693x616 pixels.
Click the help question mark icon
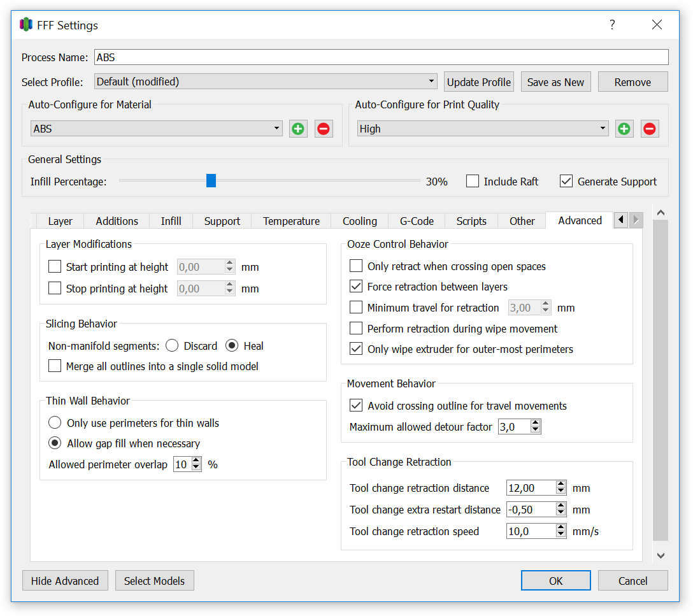612,25
